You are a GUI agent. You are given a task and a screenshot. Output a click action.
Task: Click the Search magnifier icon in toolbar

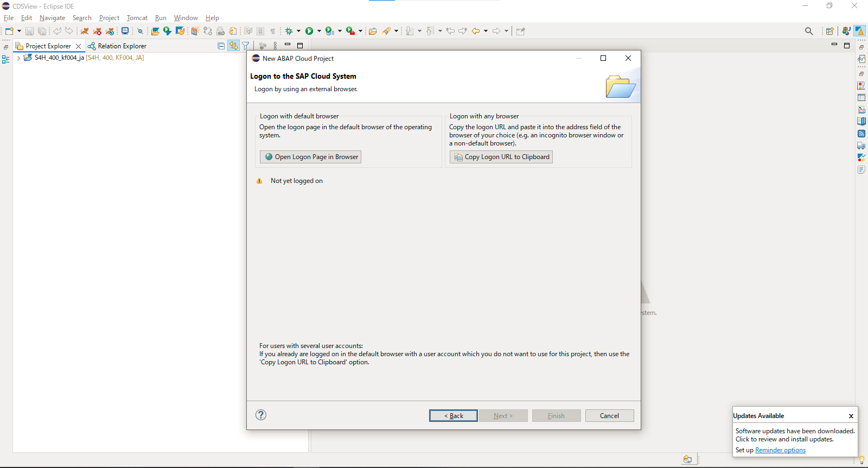pyautogui.click(x=809, y=31)
